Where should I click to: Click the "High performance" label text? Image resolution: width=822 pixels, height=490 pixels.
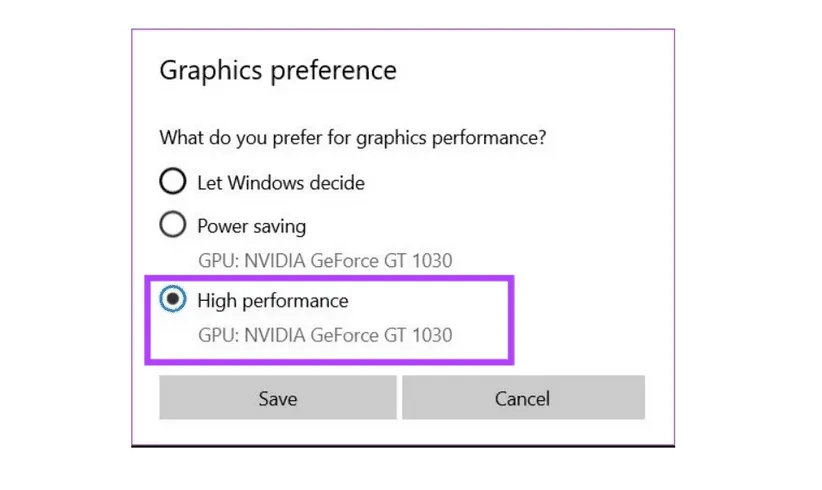click(x=272, y=300)
